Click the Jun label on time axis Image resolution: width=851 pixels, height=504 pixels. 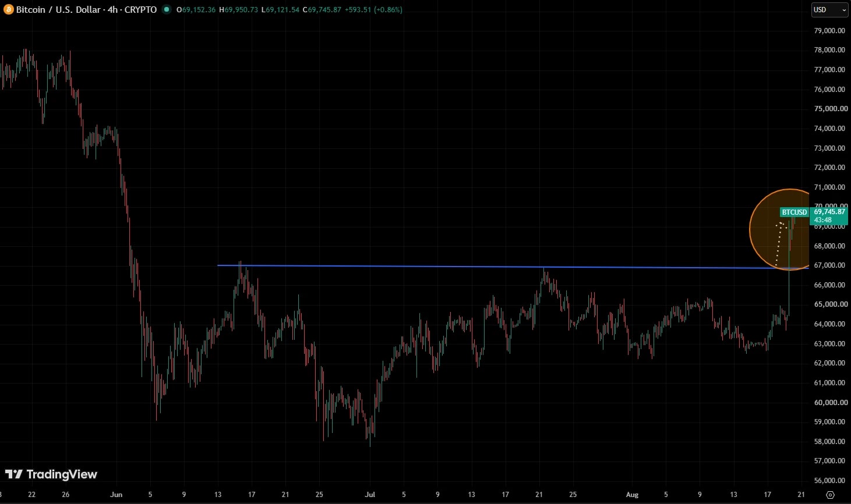116,495
